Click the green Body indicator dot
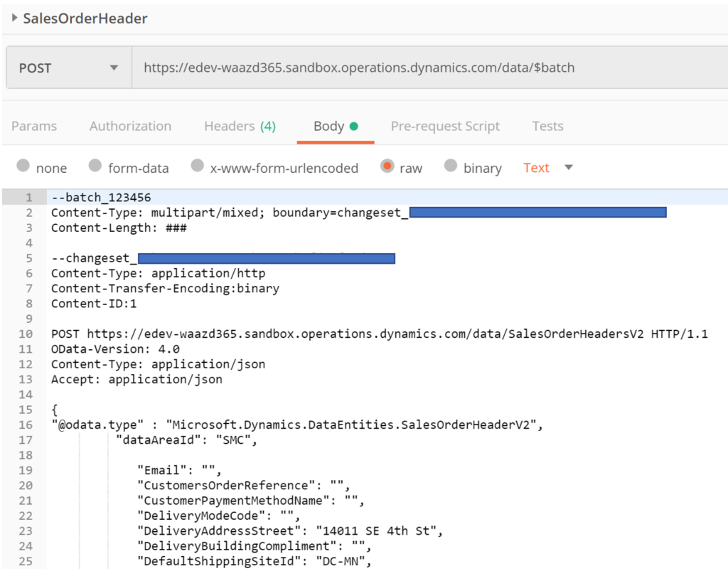Screen dimensions: 728x581 pos(354,127)
